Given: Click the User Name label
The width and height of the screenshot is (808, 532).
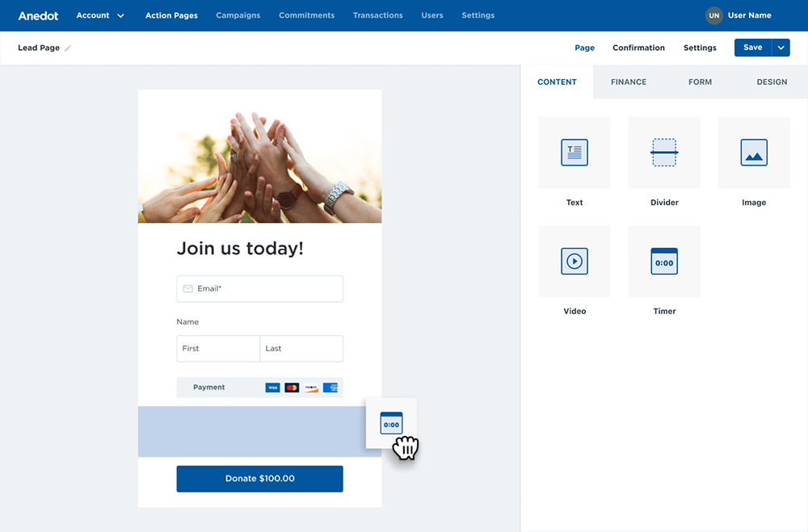Looking at the screenshot, I should click(749, 15).
